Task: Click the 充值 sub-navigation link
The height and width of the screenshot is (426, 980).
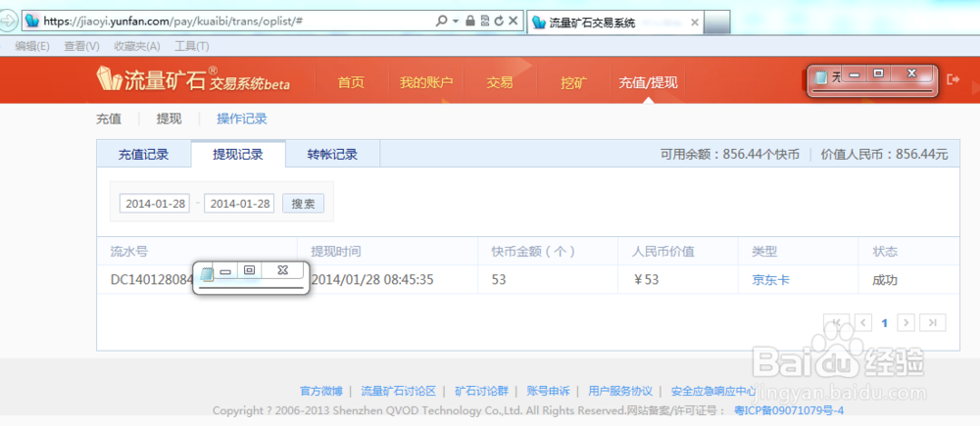Action: pos(109,118)
